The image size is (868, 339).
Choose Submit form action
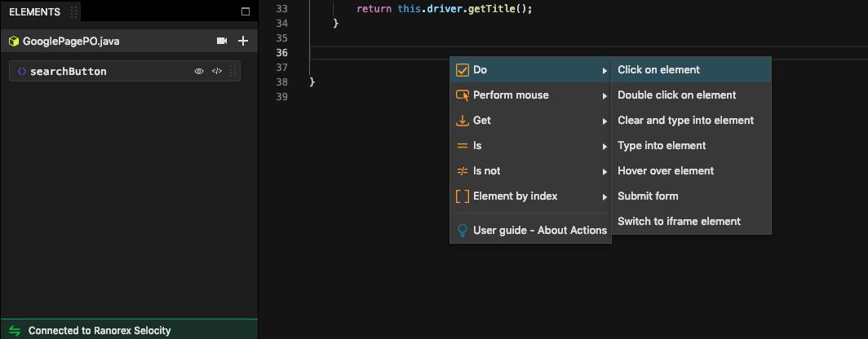(691, 196)
